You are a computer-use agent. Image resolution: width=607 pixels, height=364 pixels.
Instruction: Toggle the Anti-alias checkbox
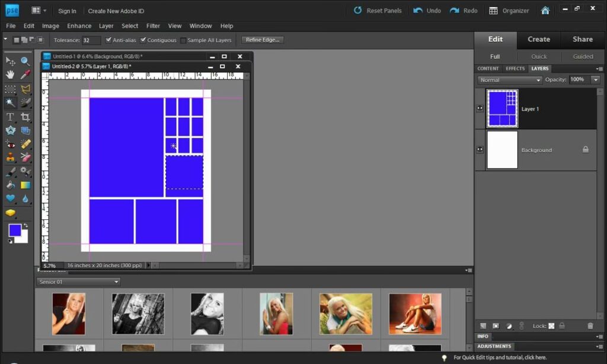[x=108, y=40]
